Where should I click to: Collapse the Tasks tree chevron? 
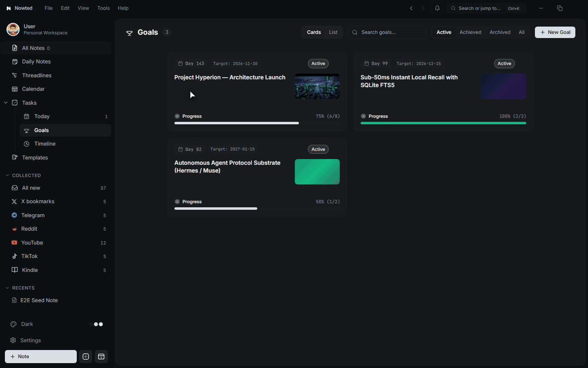click(6, 103)
